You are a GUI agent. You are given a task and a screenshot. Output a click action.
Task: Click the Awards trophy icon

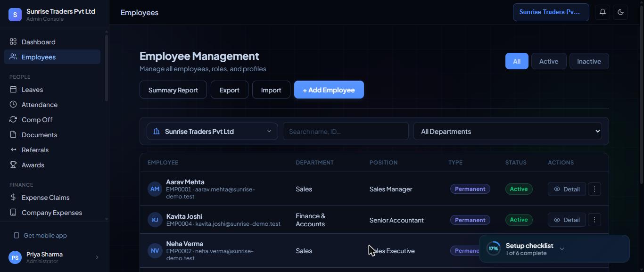[x=13, y=165]
